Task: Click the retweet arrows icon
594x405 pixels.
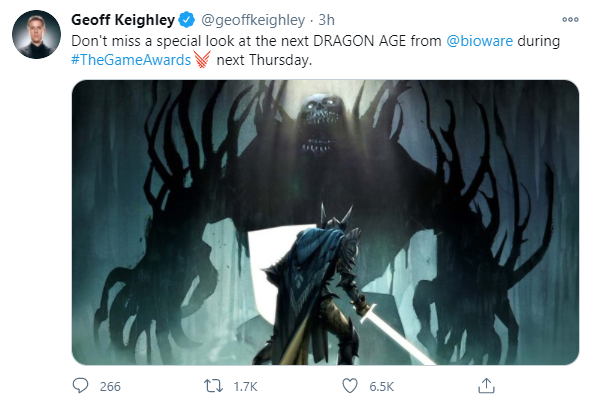Action: click(x=213, y=386)
